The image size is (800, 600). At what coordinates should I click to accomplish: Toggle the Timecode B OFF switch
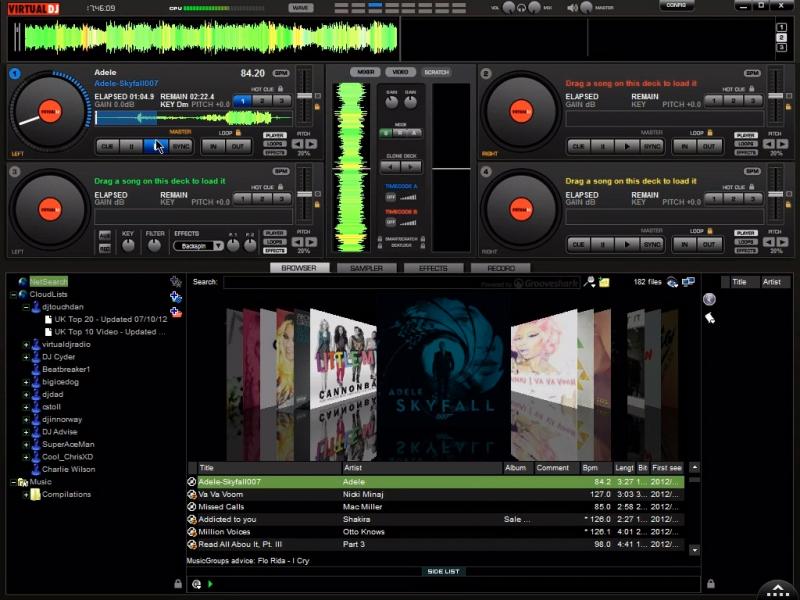click(x=391, y=222)
